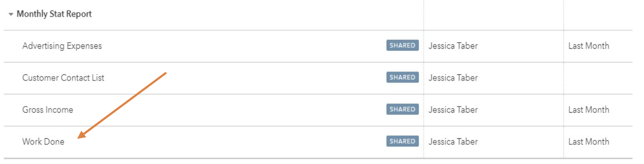The height and width of the screenshot is (164, 644).
Task: Click SHARED badge on Work Done row
Action: 402,141
